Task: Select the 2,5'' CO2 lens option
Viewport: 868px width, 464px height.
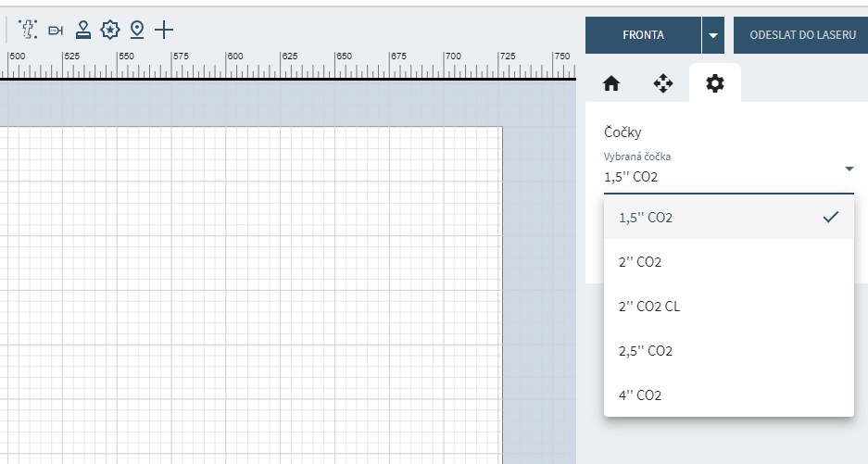Action: tap(728, 351)
